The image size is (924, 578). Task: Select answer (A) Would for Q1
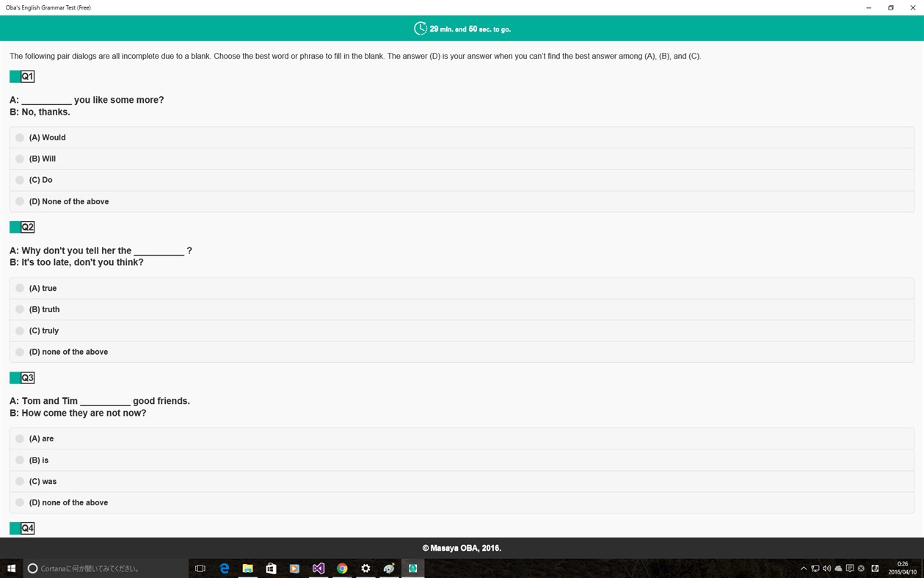[x=20, y=137]
